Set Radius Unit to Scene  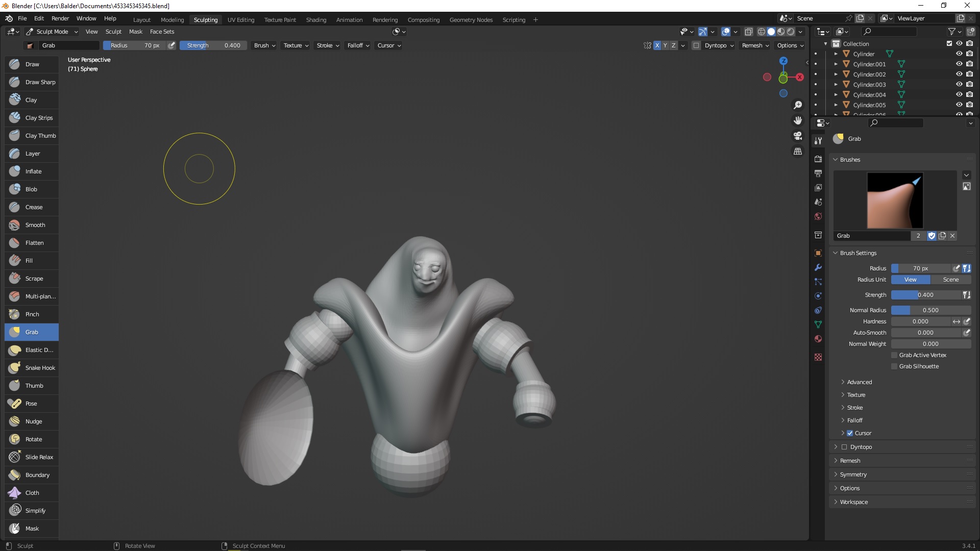point(950,280)
